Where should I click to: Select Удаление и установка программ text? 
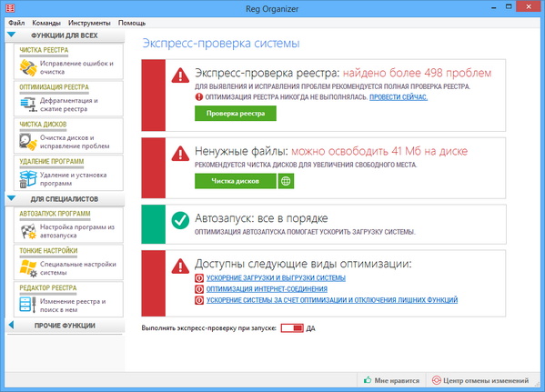(74, 179)
